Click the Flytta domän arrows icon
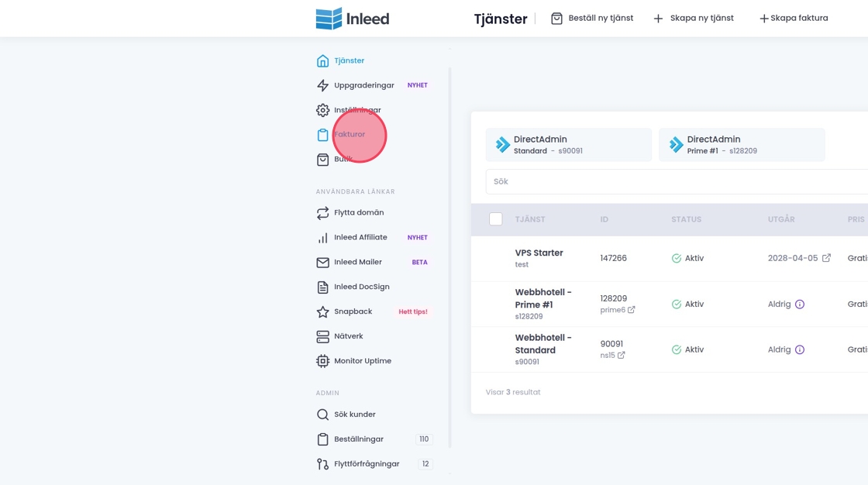The width and height of the screenshot is (868, 485). [323, 213]
